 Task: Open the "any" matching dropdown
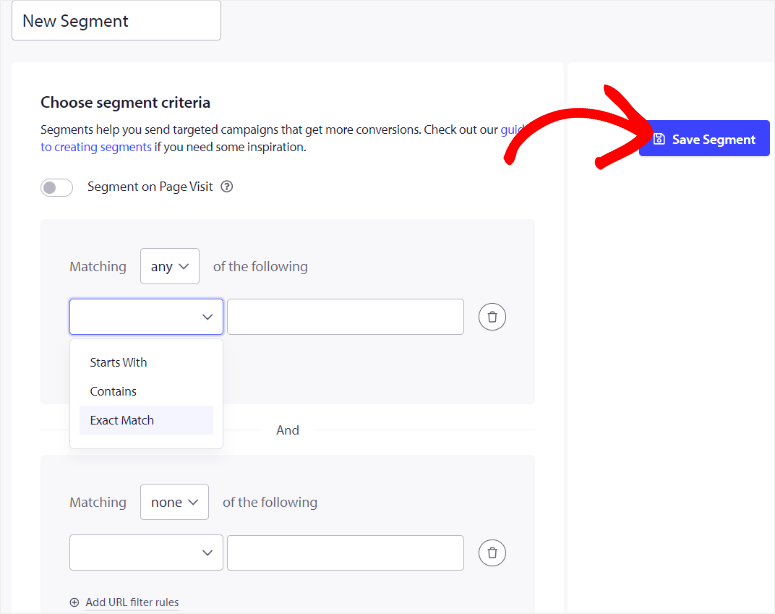170,267
